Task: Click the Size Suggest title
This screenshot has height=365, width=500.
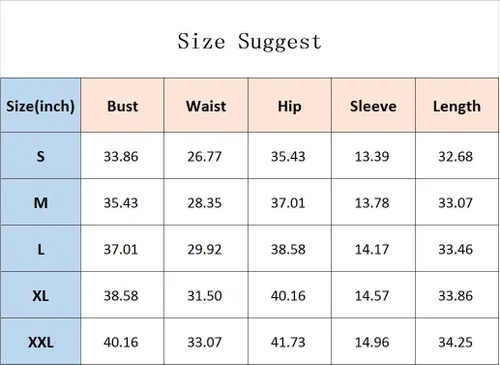Action: [x=249, y=42]
